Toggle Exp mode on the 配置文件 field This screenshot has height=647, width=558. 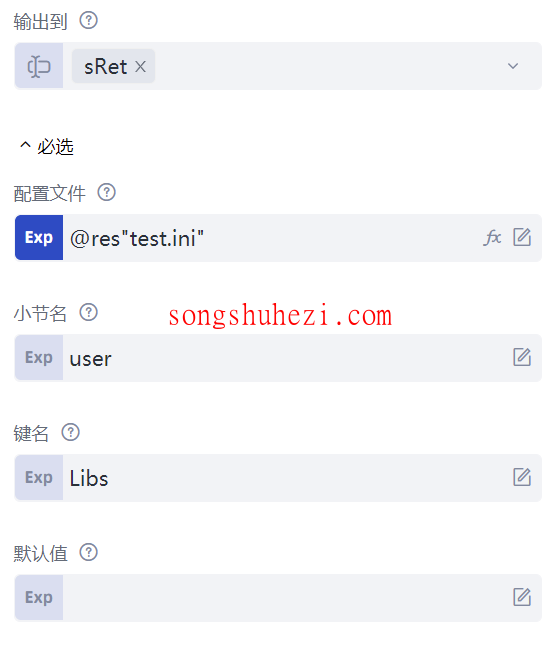click(39, 238)
